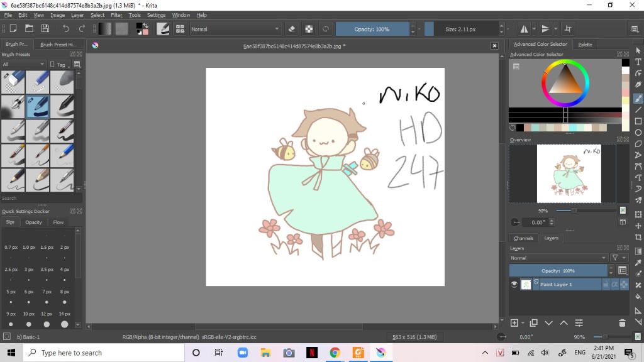This screenshot has height=362, width=644.
Task: Switch to Channels tab
Action: tap(523, 238)
